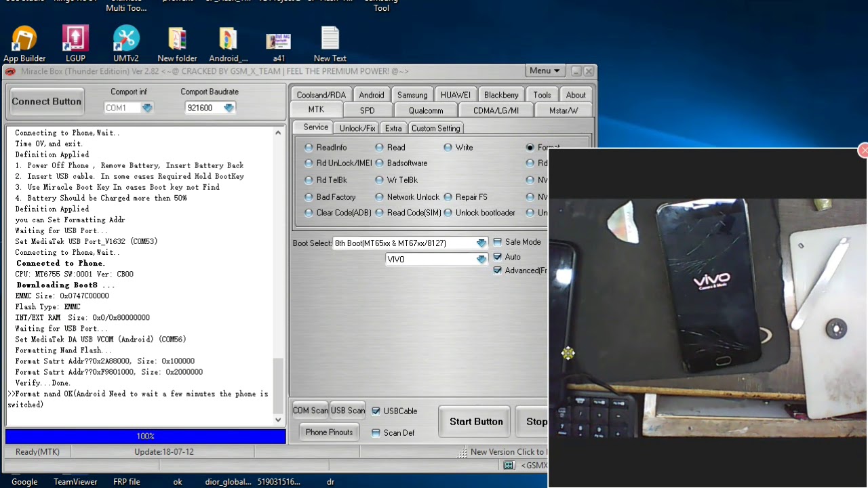Click the log panel scroll-up arrow
This screenshot has width=868, height=488.
[x=278, y=133]
